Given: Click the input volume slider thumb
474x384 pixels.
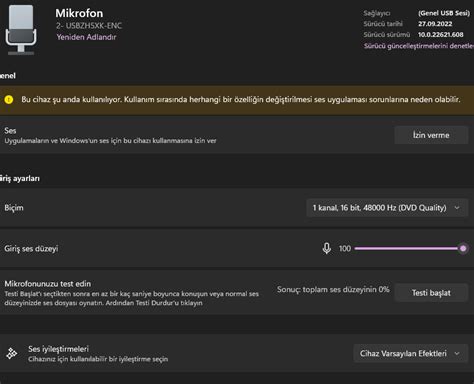Looking at the screenshot, I should pos(463,248).
